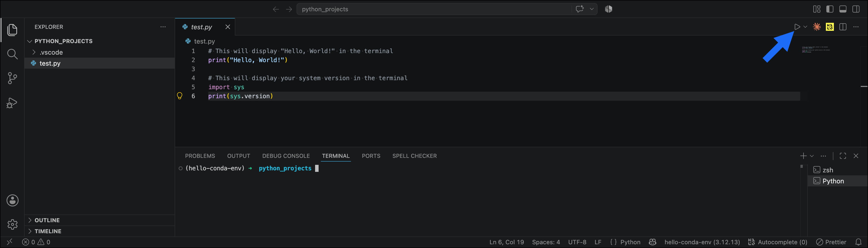868x248 pixels.
Task: Show errors and warnings count in status bar
Action: tap(36, 242)
